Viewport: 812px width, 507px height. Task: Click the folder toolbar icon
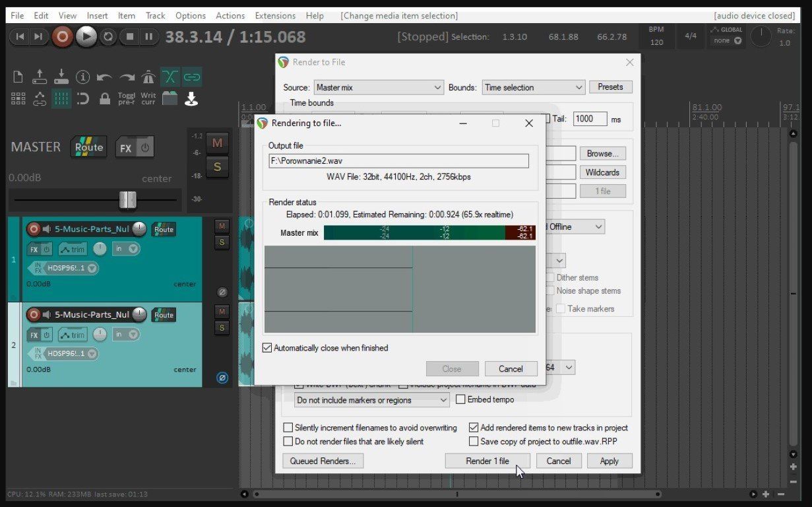coord(170,99)
